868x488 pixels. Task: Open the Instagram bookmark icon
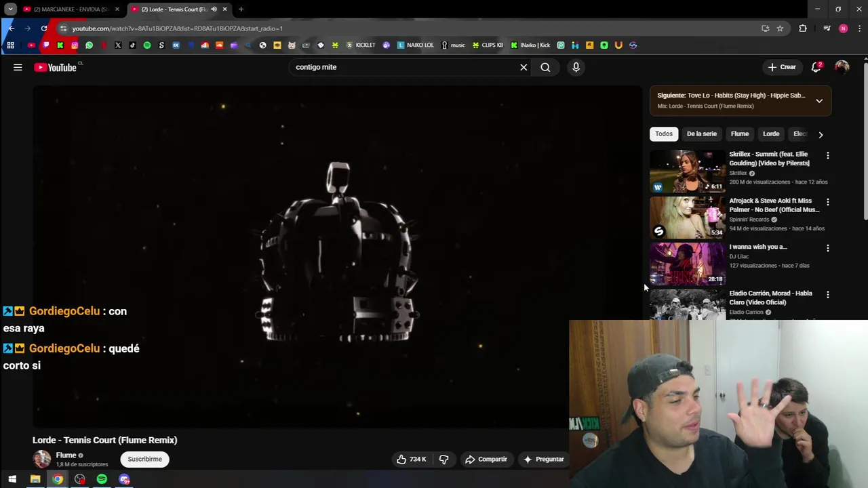(75, 45)
